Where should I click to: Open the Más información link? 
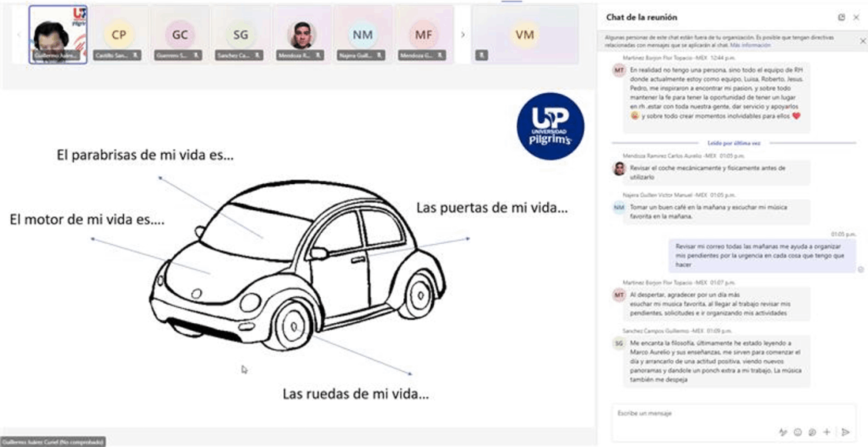(744, 45)
